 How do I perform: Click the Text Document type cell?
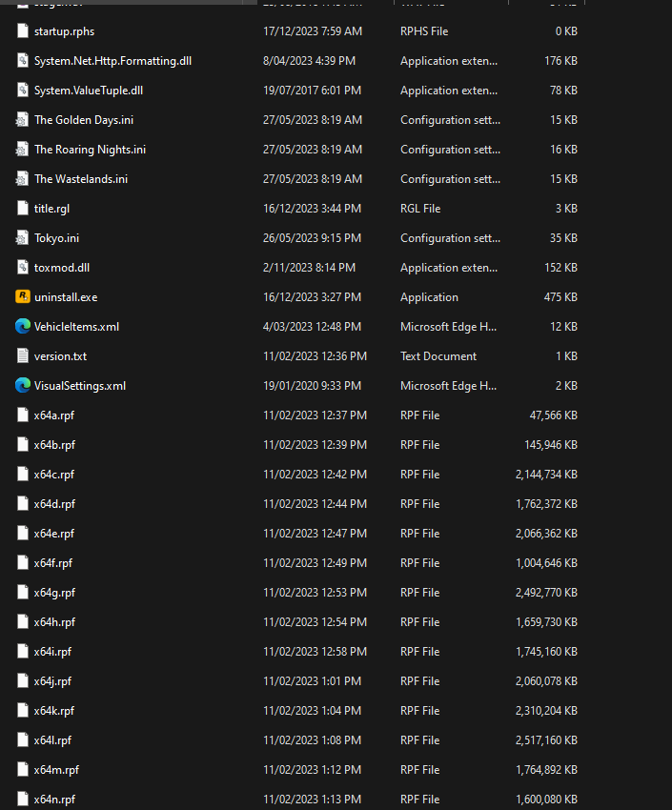pyautogui.click(x=438, y=356)
